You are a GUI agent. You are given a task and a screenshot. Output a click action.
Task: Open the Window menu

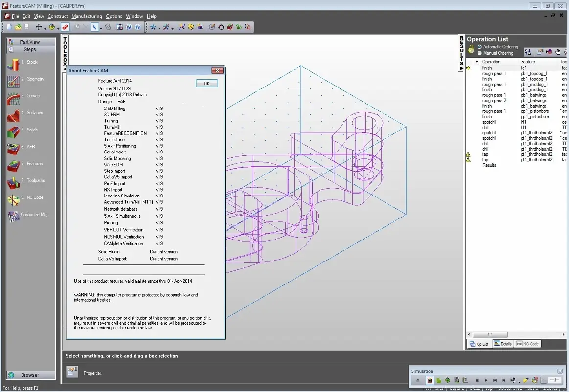(134, 16)
